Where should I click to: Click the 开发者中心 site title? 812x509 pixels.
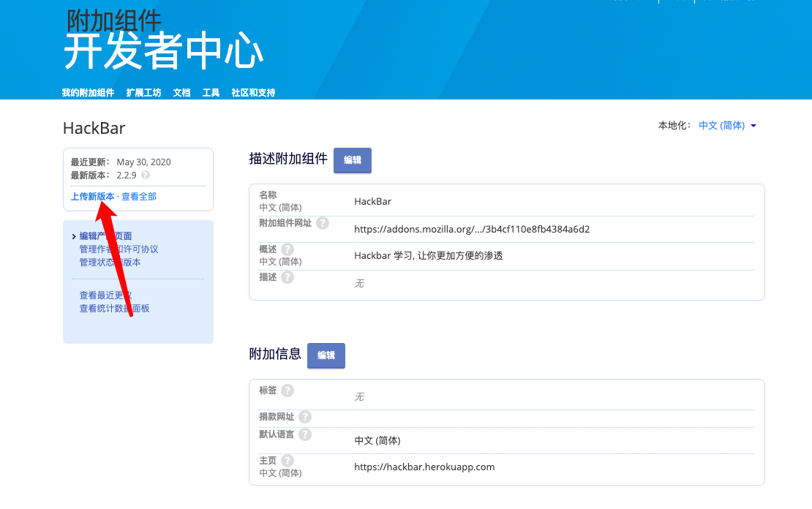pyautogui.click(x=164, y=51)
